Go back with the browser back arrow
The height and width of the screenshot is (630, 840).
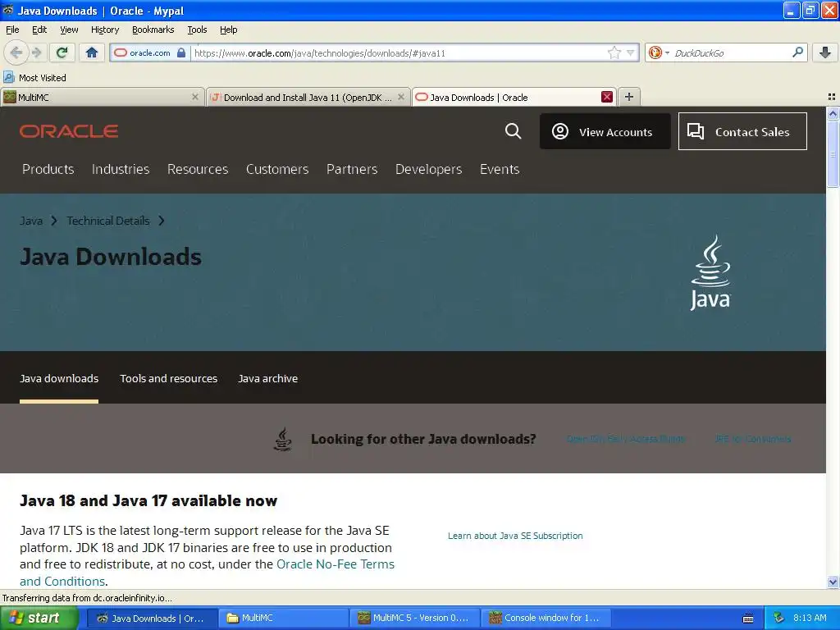[16, 52]
